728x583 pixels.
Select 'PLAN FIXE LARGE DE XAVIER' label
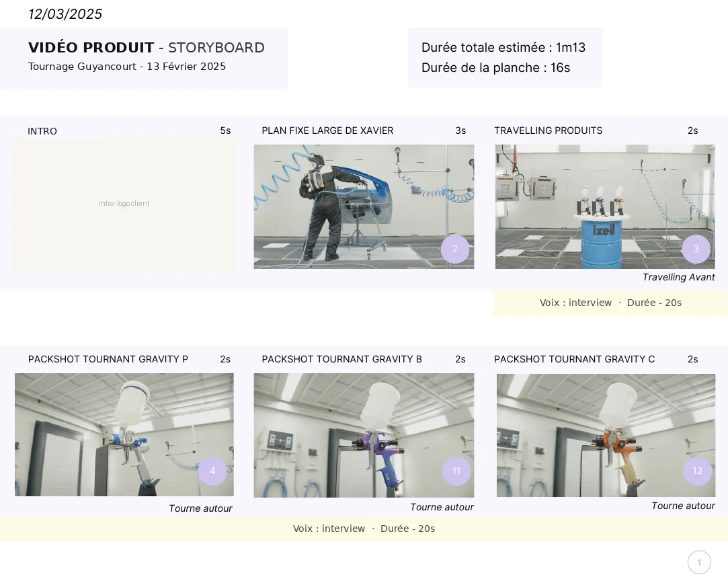click(327, 130)
